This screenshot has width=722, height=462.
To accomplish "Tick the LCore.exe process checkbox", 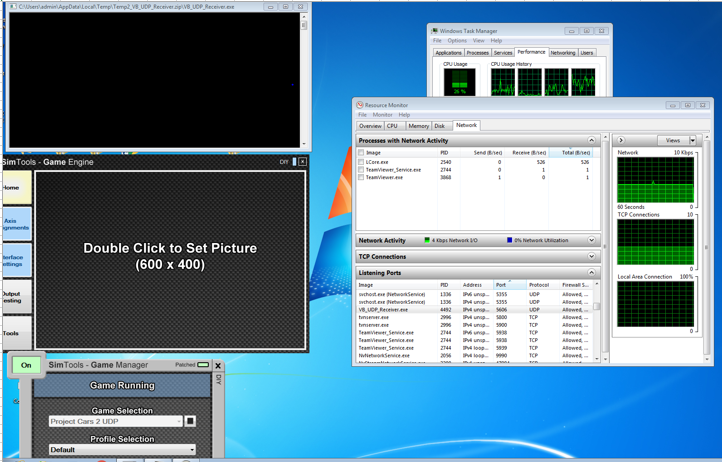I will [x=361, y=162].
